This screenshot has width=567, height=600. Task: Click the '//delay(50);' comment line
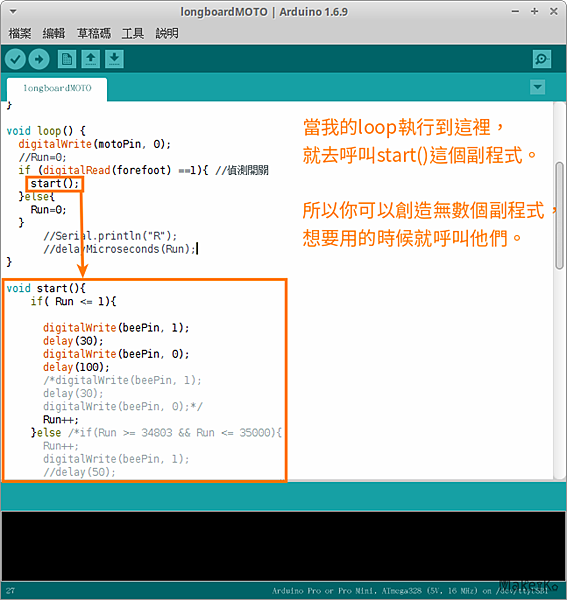(x=79, y=472)
